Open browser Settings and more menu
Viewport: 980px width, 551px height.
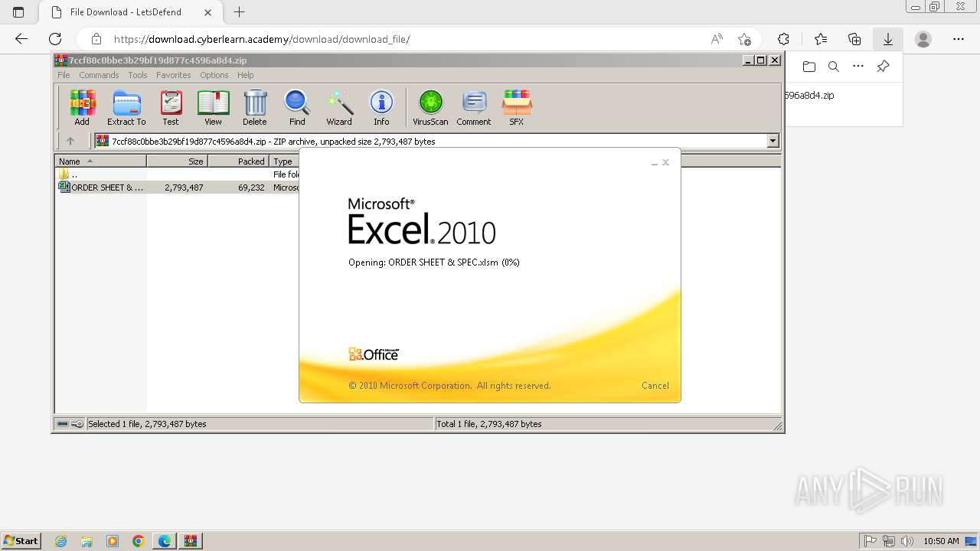coord(959,39)
